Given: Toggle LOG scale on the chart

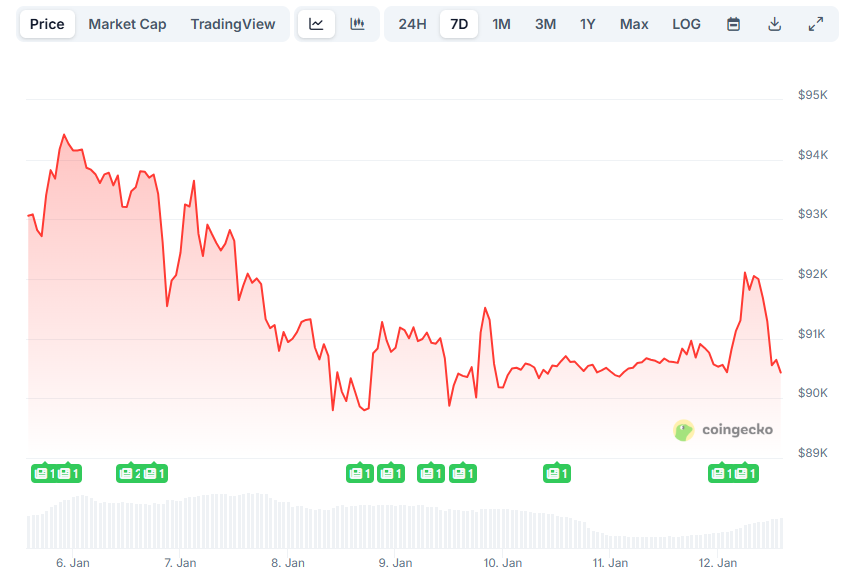Looking at the screenshot, I should [686, 24].
